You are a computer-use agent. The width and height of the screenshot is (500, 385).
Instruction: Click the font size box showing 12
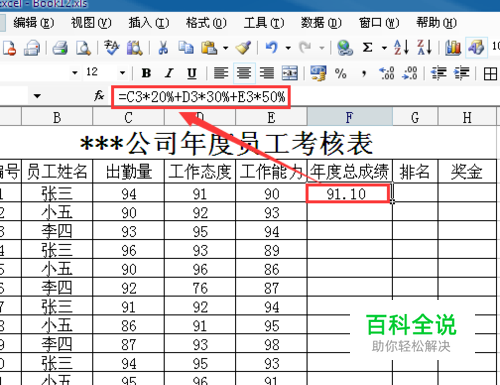[x=99, y=72]
